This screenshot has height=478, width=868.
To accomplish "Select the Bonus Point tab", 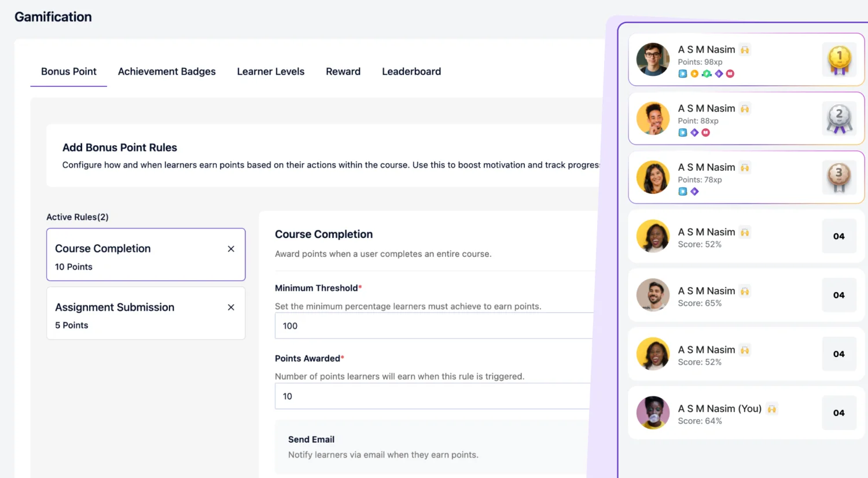I will coord(68,71).
